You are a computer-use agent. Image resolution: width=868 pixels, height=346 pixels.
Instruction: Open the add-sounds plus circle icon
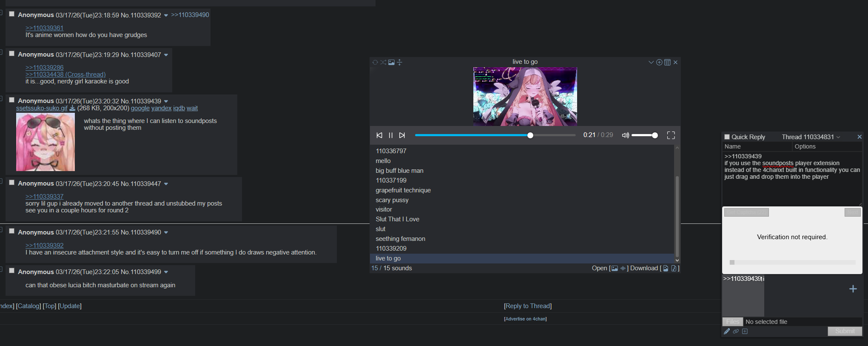tap(659, 62)
